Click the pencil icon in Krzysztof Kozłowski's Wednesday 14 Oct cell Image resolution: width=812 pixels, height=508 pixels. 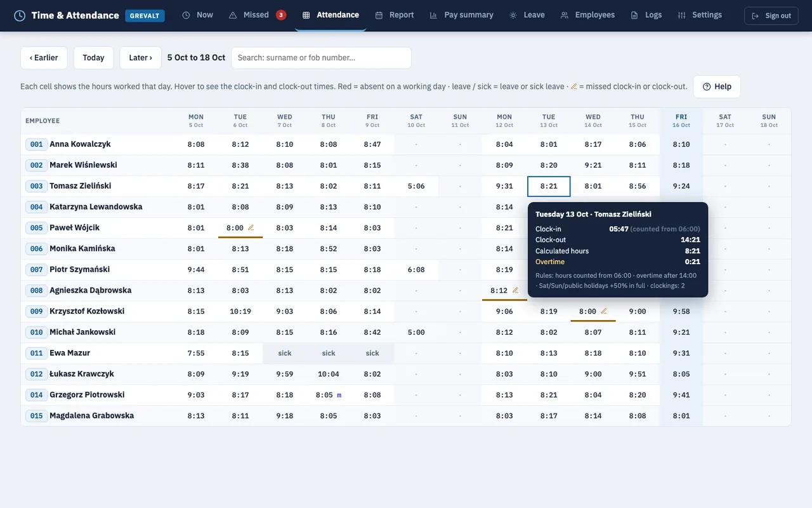click(604, 311)
